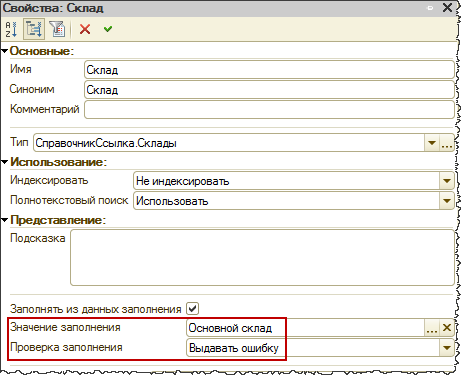Click the Проверка заполнения label

point(66,347)
